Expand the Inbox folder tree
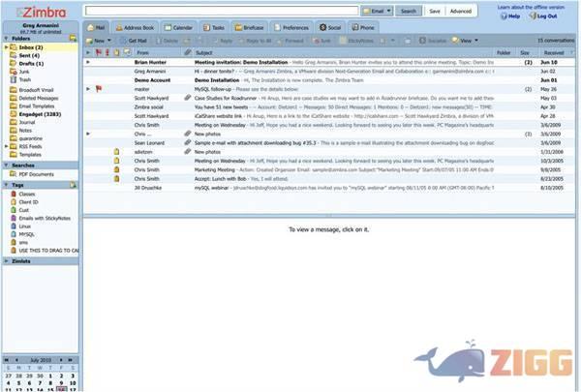581x392 pixels. [4, 46]
